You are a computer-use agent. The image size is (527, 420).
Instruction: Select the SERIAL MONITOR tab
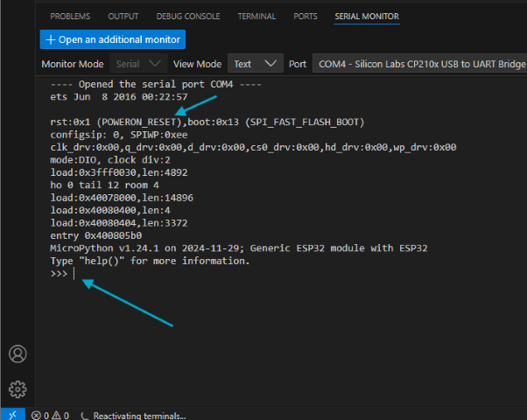tap(367, 16)
